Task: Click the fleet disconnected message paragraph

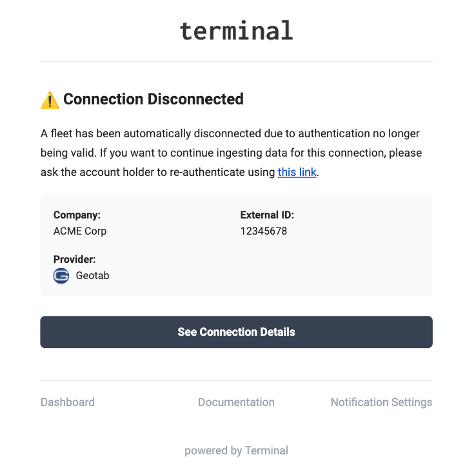Action: 231,153
